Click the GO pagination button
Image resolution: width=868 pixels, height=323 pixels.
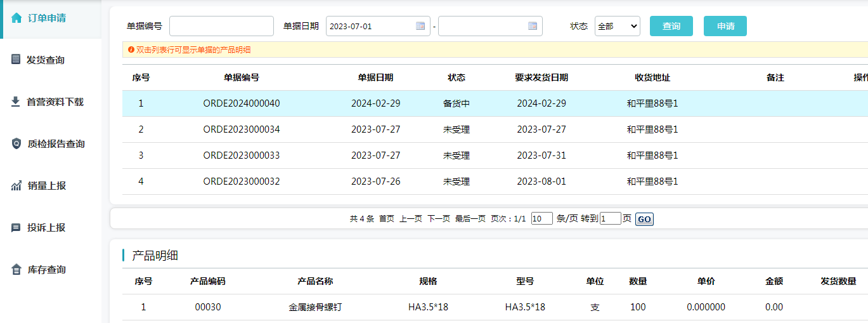coord(644,219)
